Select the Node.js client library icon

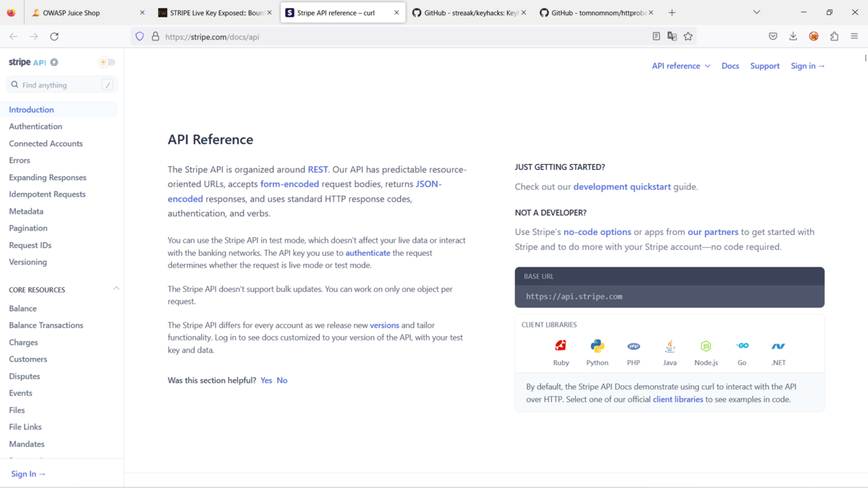(706, 346)
